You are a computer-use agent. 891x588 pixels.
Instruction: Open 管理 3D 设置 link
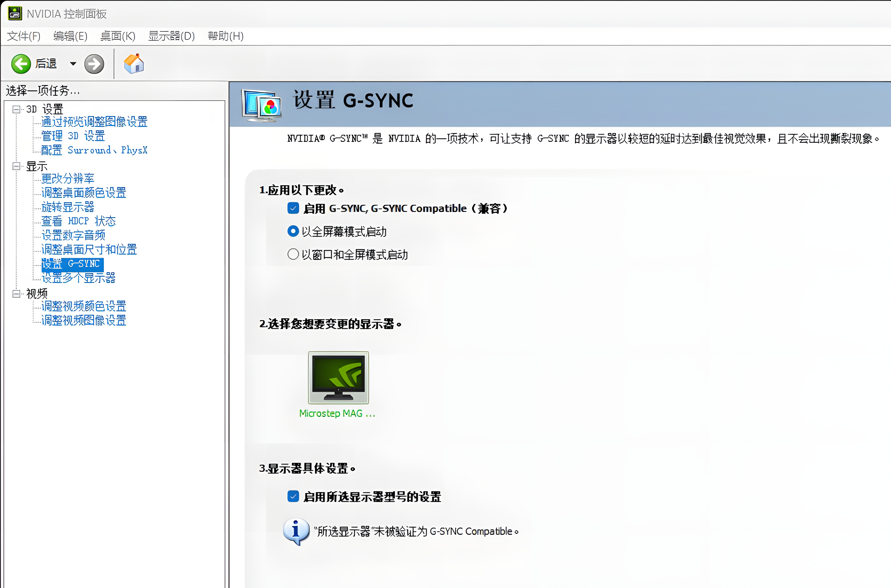coord(73,136)
